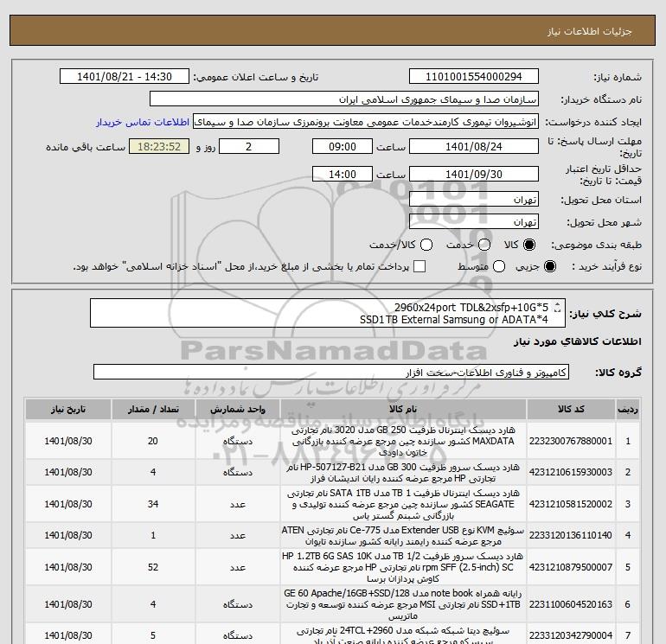The height and width of the screenshot is (644, 666).
Task: Click the general description text area
Action: click(328, 313)
